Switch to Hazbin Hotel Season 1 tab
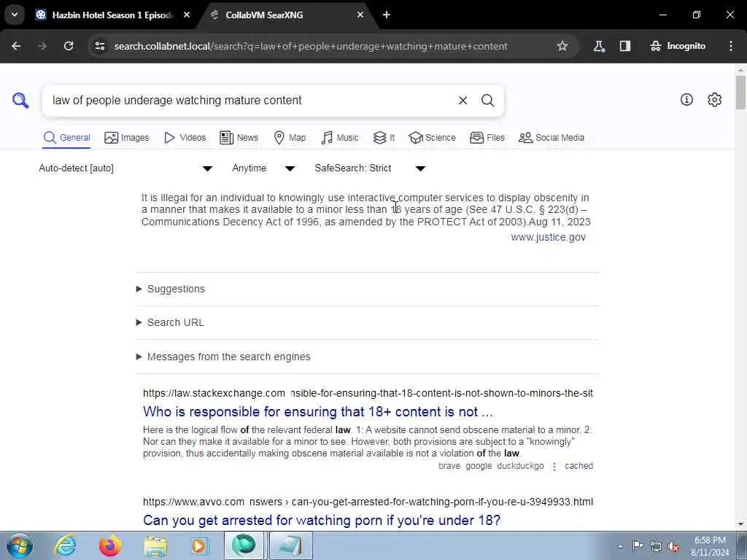This screenshot has width=747, height=560. pos(112,15)
